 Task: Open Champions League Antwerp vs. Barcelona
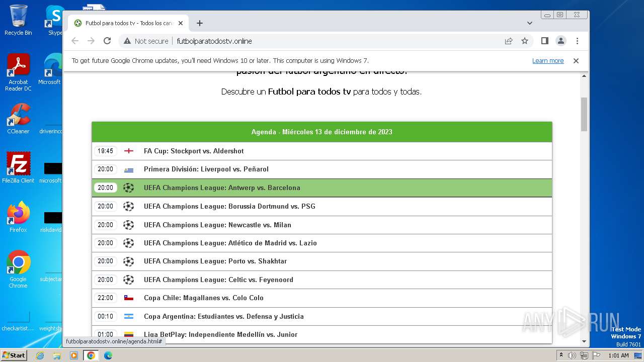click(x=322, y=188)
